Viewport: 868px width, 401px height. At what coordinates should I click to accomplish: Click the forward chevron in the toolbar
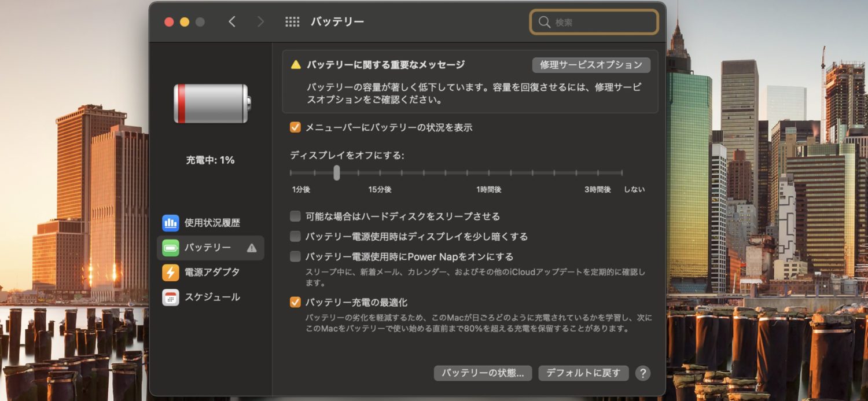coord(260,22)
